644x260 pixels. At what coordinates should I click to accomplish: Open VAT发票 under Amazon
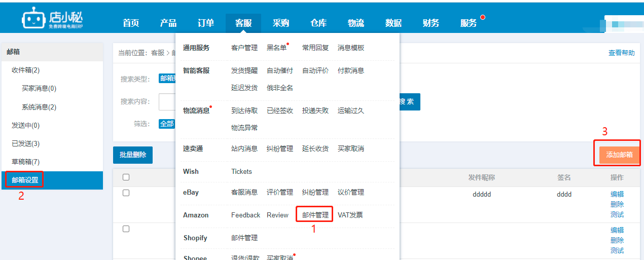coord(350,215)
